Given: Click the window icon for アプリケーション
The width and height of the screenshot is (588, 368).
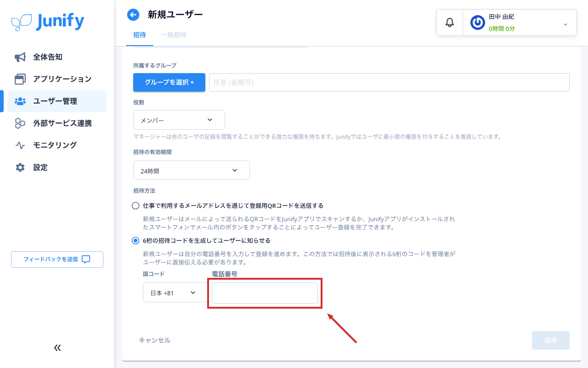Looking at the screenshot, I should (x=20, y=79).
